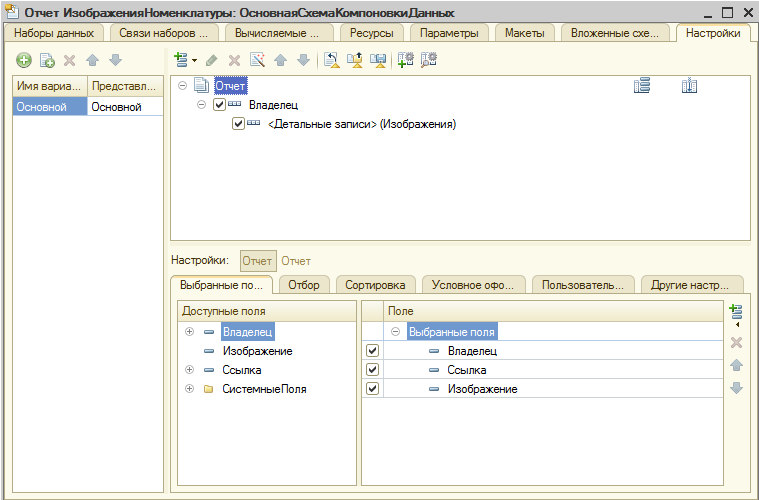The image size is (759, 500).
Task: Uncheck the Детальные записи grouping checkbox
Action: (x=238, y=124)
